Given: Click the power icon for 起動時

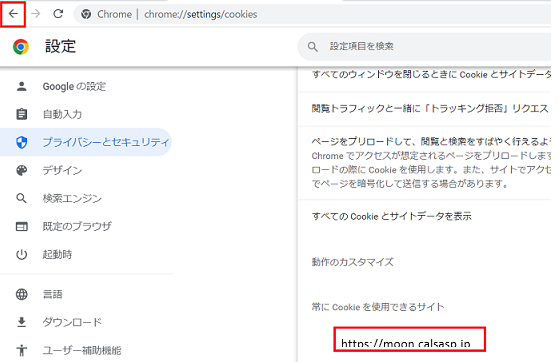Looking at the screenshot, I should (x=21, y=254).
